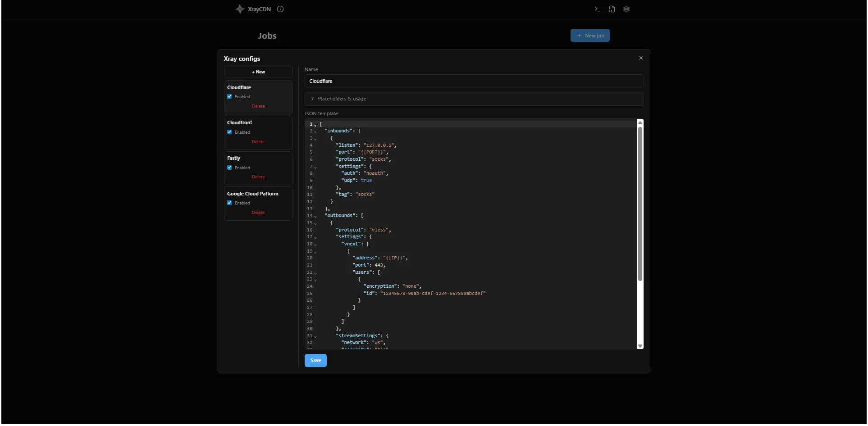Delete the Cloudflare config
Screen dimensions: 868x426
(258, 106)
